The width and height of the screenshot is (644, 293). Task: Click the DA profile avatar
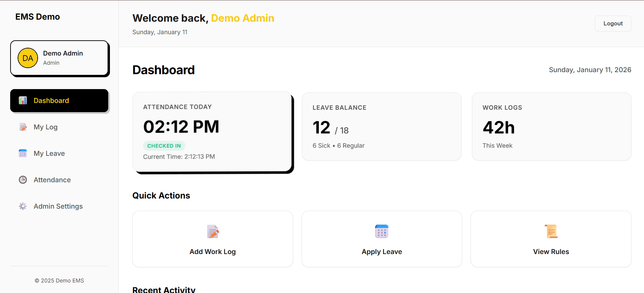coord(27,58)
